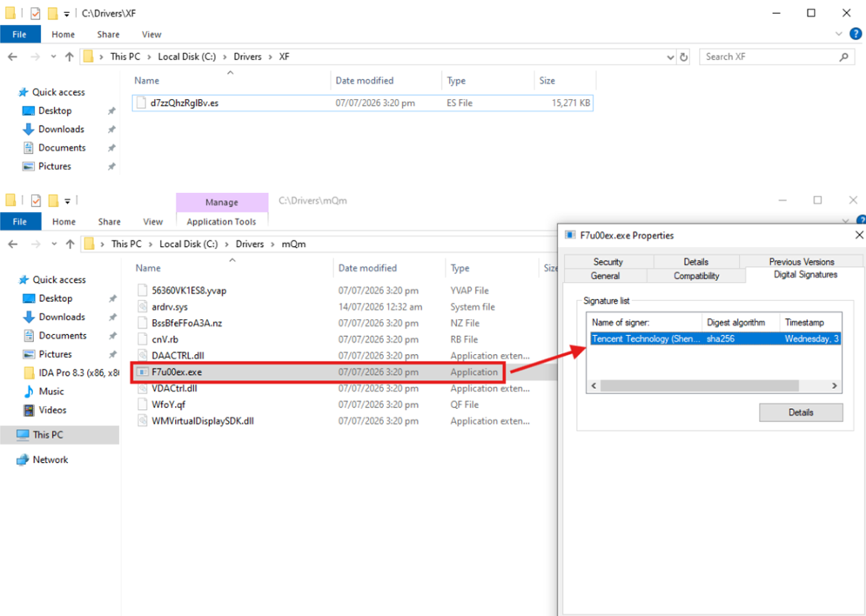Click signature list horizontal scrollbar
Viewport: 866px width, 616px height.
click(699, 385)
